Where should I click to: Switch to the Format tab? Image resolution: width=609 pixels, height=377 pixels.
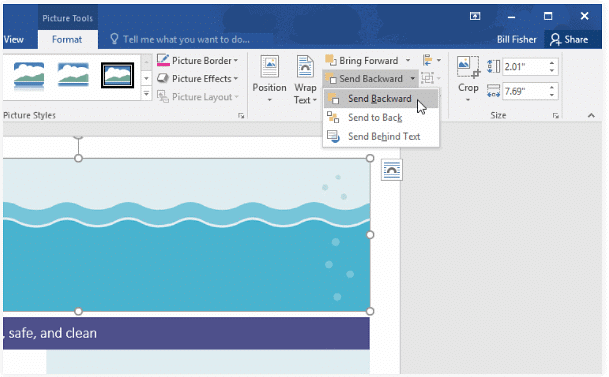(x=67, y=40)
